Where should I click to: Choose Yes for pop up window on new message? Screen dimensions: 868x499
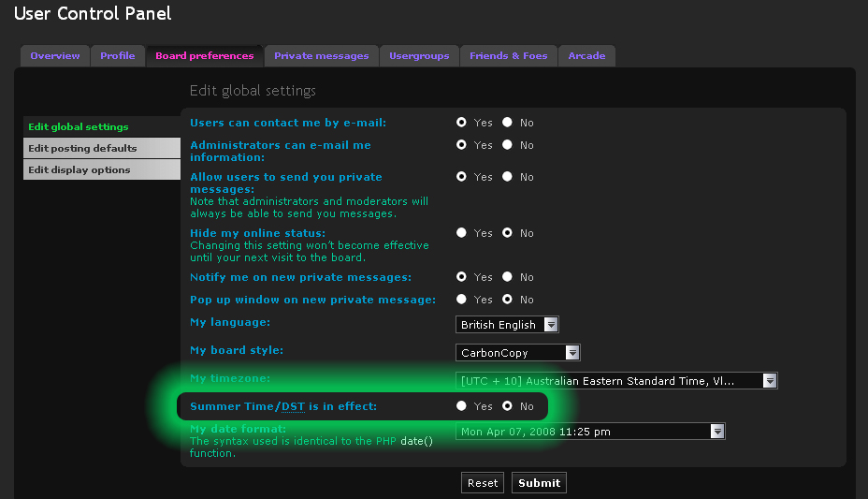pos(461,300)
